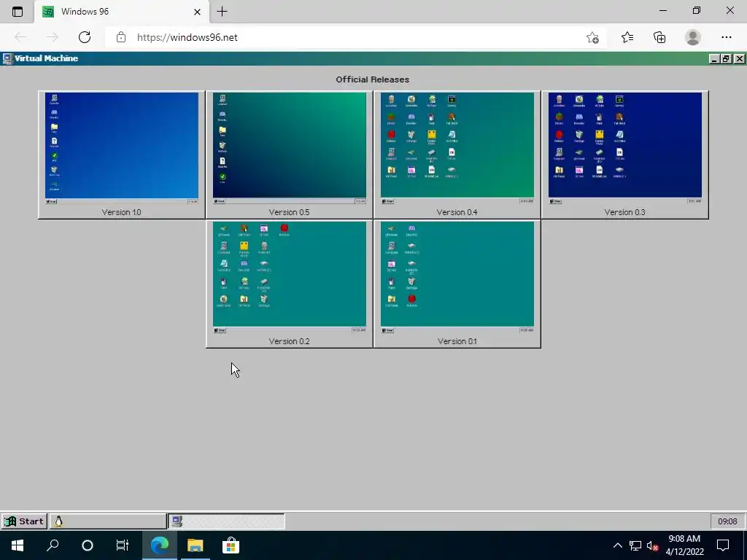
Task: Show hidden system tray icons
Action: click(x=617, y=545)
